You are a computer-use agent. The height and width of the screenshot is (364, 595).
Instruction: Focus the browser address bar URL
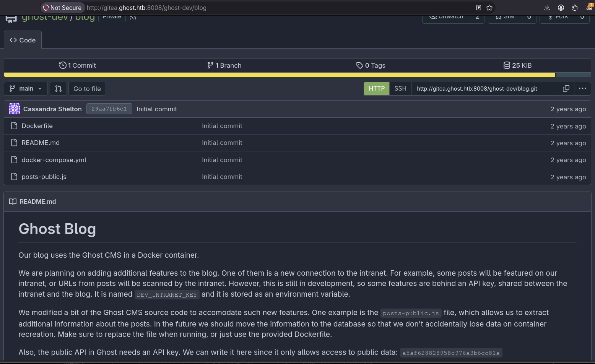146,8
